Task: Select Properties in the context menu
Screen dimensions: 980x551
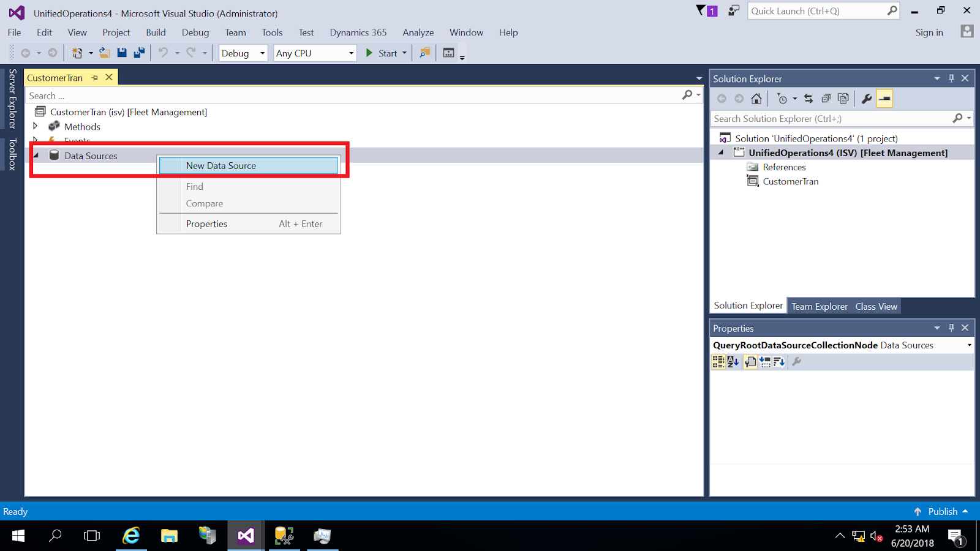Action: [249, 223]
